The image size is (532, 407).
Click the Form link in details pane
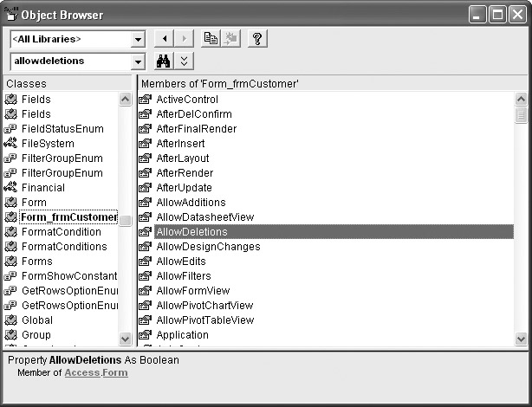coord(114,373)
